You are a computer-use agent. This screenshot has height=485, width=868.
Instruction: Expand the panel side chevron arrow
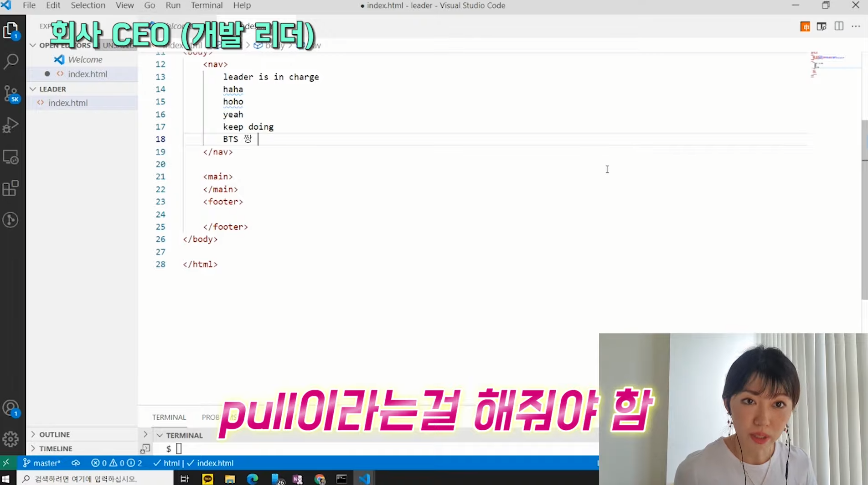[145, 434]
